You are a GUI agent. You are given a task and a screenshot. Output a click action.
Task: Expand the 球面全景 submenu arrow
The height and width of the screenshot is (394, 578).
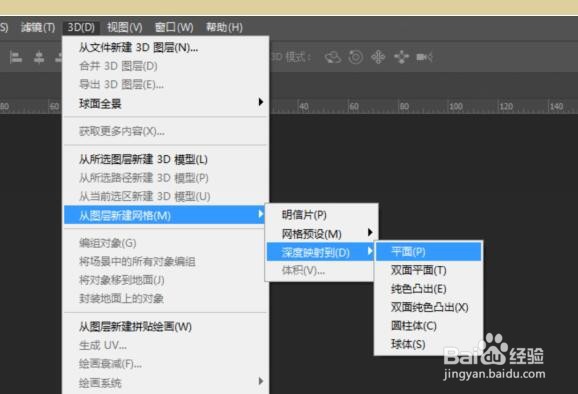(261, 102)
